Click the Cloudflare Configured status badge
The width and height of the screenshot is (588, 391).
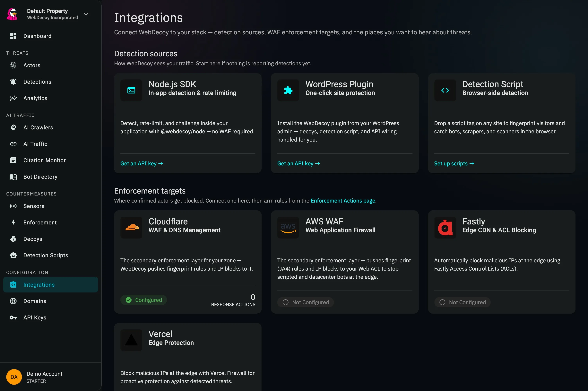(x=143, y=300)
